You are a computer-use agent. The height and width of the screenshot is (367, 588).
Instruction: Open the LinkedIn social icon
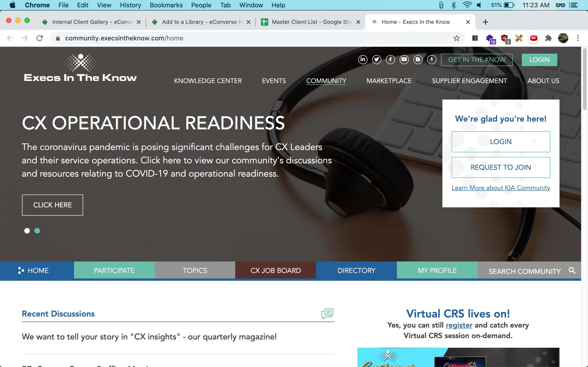point(363,59)
